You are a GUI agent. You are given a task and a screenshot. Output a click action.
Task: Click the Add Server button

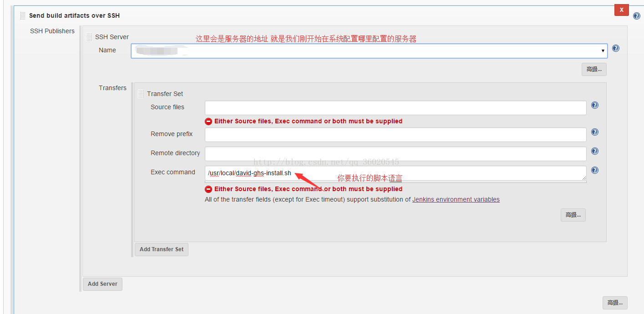pos(102,284)
